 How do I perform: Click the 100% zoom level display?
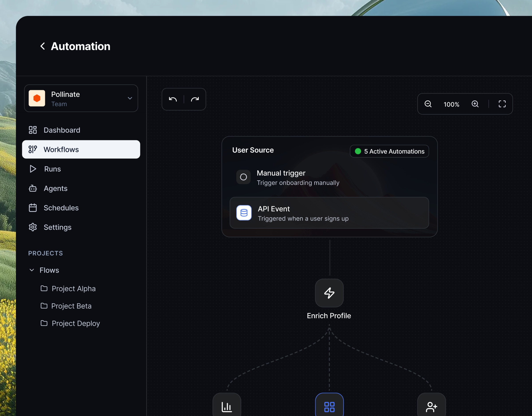click(451, 104)
